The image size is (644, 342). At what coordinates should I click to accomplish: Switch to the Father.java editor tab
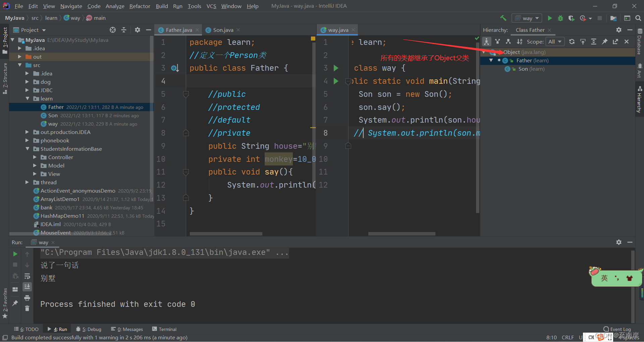178,30
